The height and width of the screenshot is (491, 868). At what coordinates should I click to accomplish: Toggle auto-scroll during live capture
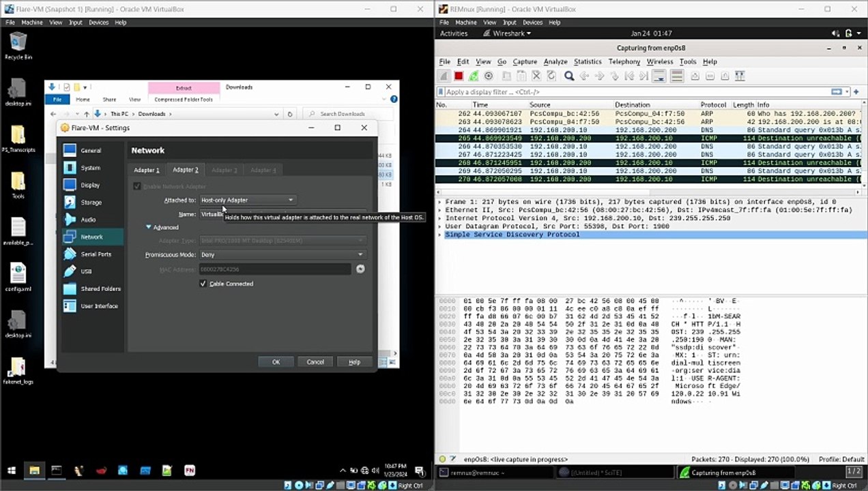coord(659,76)
